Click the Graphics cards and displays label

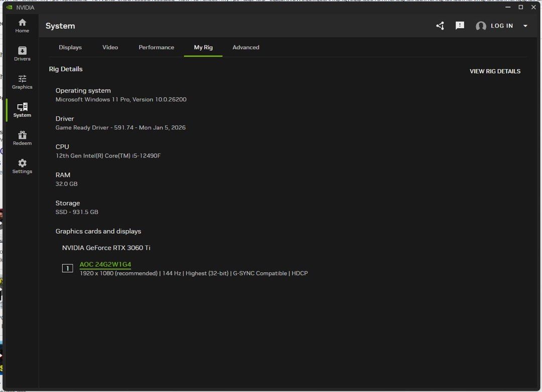coord(98,232)
